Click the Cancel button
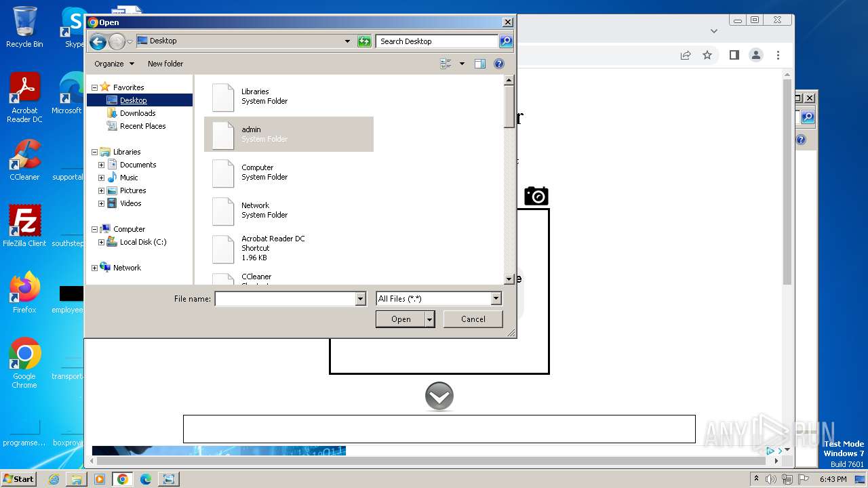 (473, 319)
